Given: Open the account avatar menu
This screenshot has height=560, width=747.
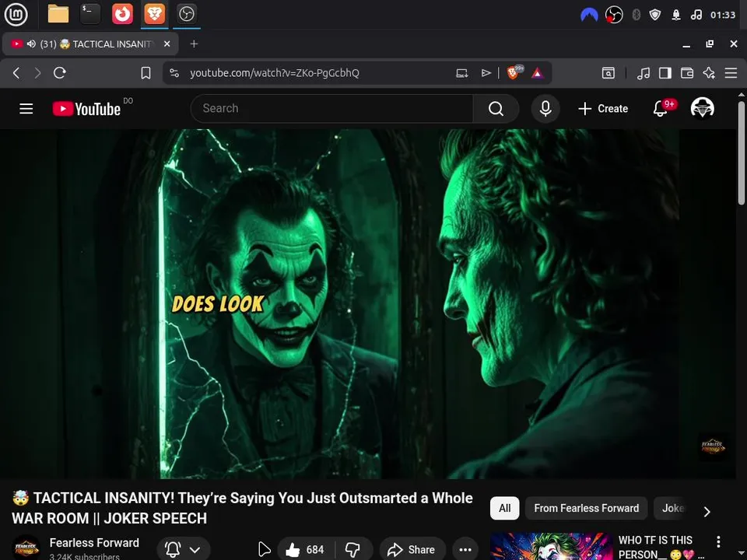Looking at the screenshot, I should (x=702, y=108).
